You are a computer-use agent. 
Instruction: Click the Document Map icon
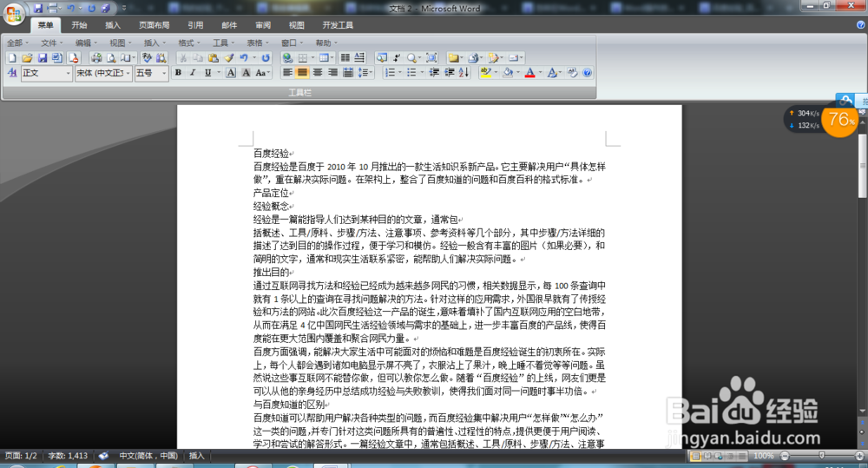click(x=381, y=58)
